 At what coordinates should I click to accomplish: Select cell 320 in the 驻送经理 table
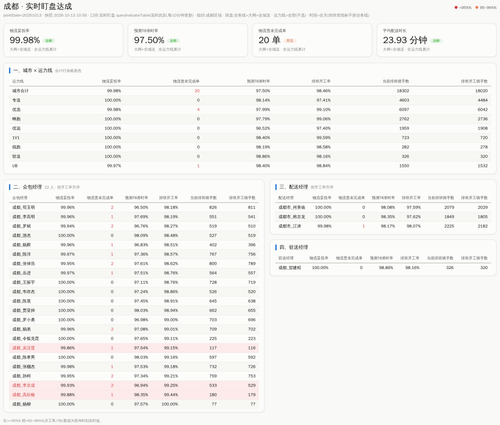tap(484, 268)
